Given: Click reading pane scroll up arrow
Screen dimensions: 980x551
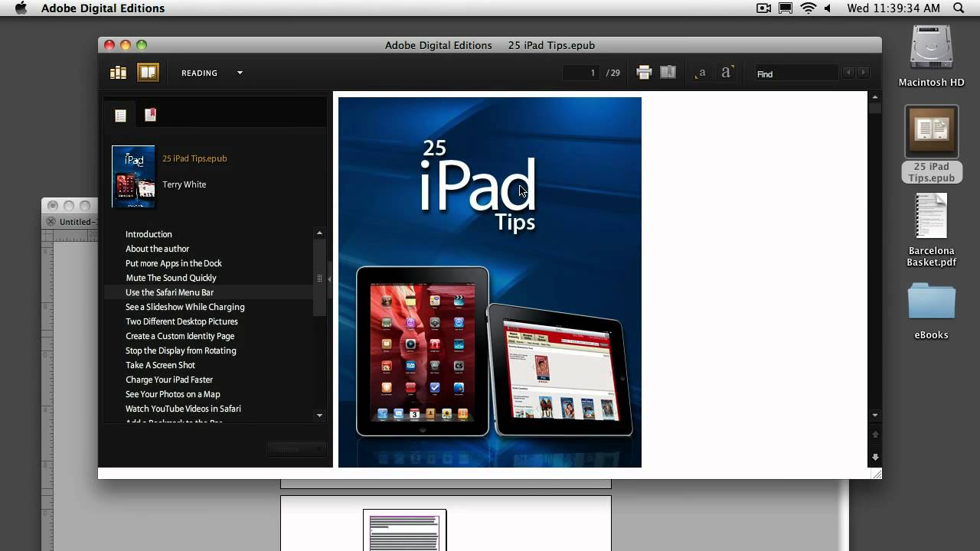Looking at the screenshot, I should click(x=875, y=97).
